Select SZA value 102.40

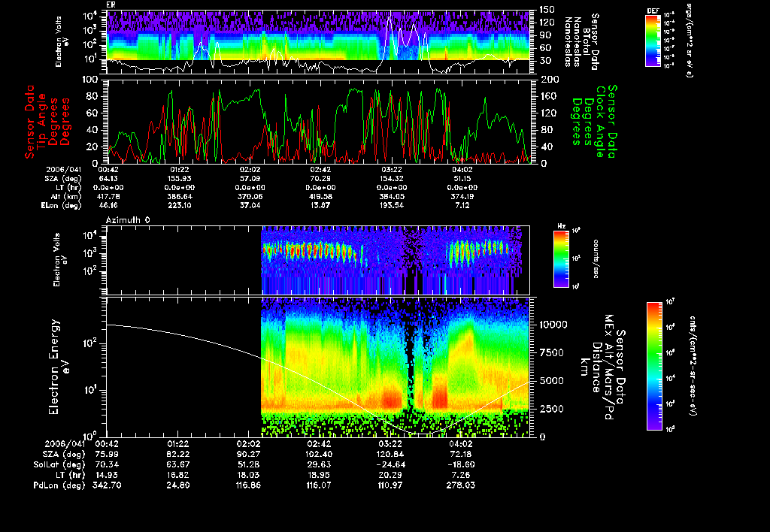[x=319, y=454]
